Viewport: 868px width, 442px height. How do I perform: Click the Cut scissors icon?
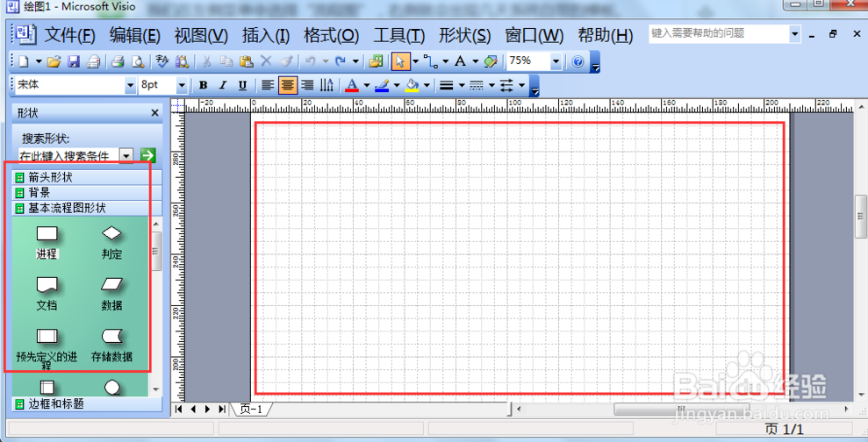206,61
